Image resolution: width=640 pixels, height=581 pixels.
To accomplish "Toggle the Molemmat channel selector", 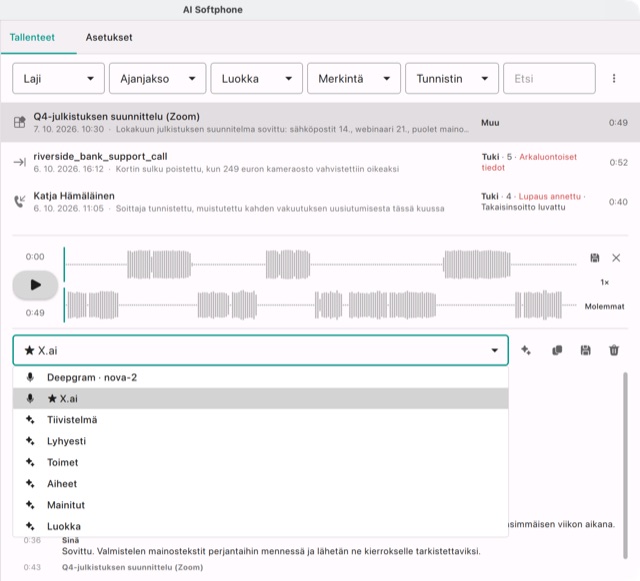I will click(x=604, y=306).
